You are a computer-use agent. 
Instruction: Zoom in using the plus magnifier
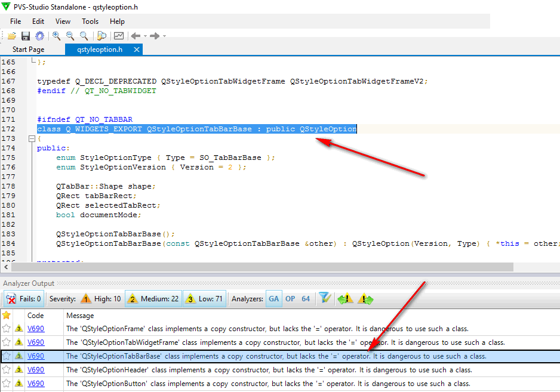(56, 35)
